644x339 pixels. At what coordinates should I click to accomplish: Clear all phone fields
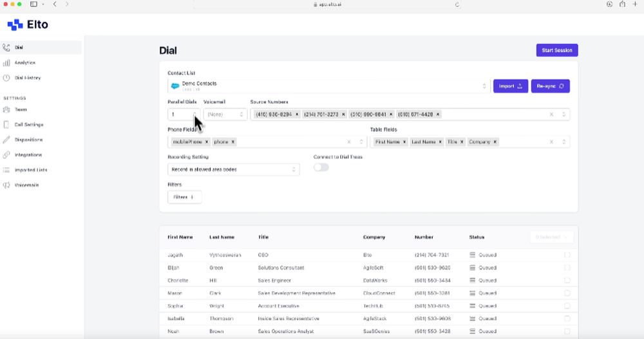click(349, 142)
